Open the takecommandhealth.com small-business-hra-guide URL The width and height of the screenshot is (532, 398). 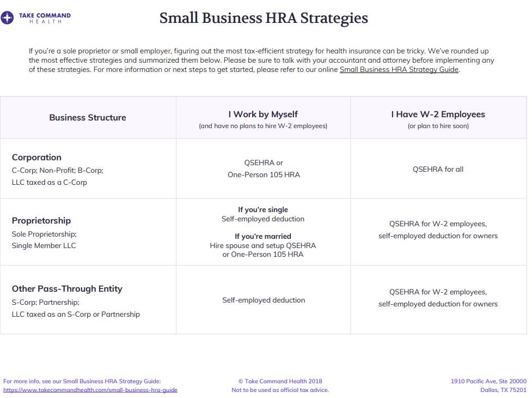[90, 390]
